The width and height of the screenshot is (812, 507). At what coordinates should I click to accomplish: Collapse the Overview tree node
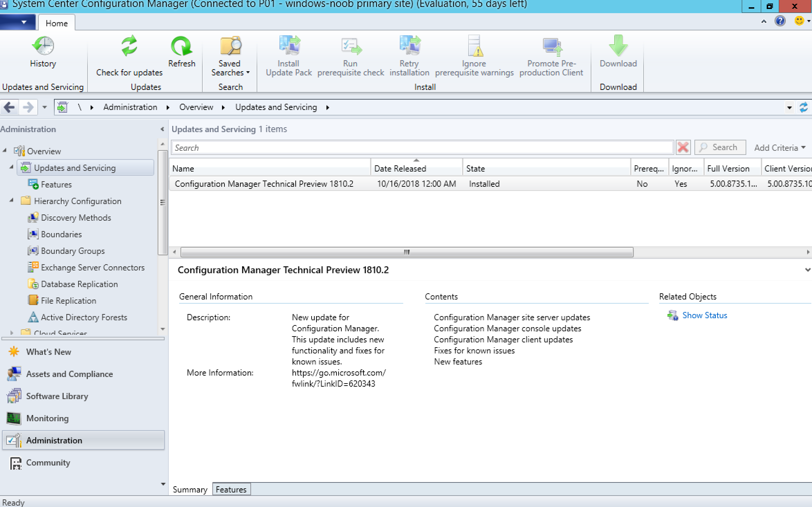pos(4,150)
